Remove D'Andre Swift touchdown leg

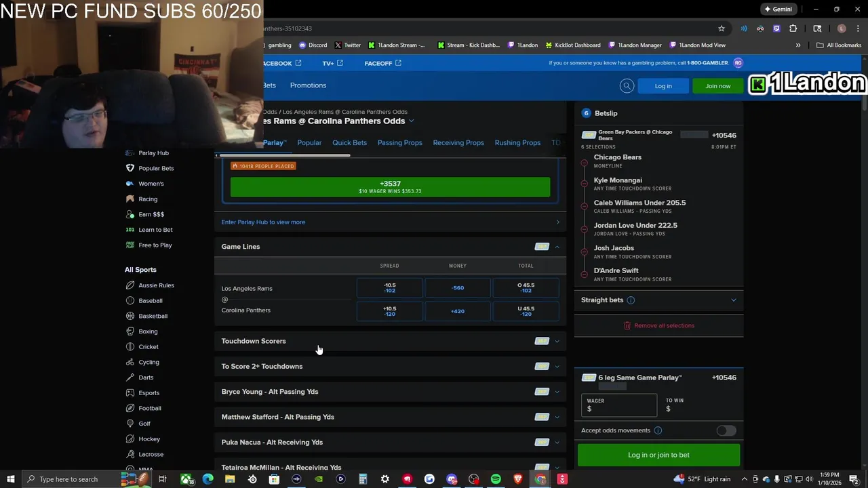[x=584, y=274]
